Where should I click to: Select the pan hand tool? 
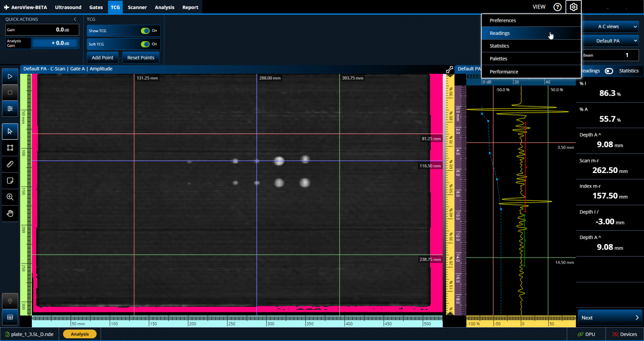[x=10, y=213]
